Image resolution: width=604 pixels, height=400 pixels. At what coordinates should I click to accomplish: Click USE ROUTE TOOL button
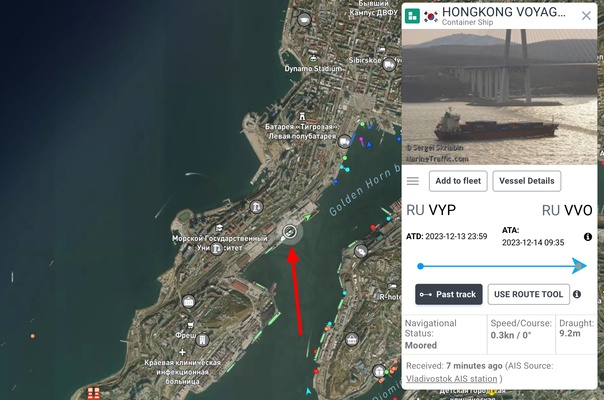pos(528,294)
